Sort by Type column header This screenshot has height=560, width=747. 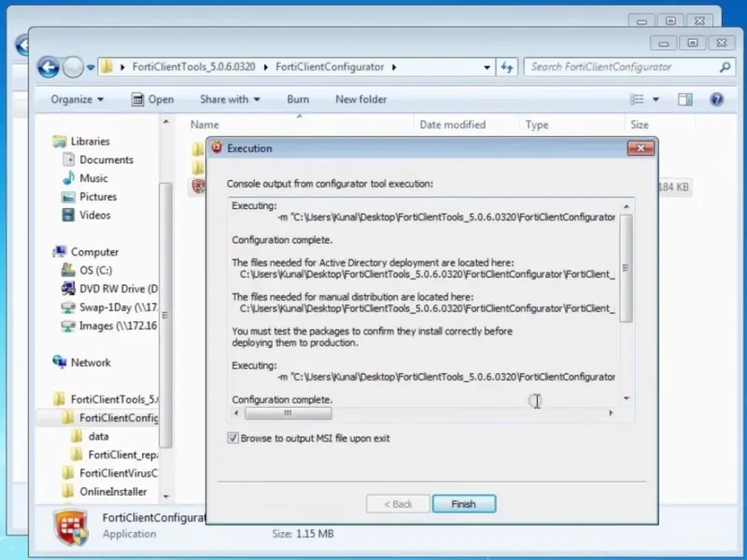pyautogui.click(x=537, y=125)
